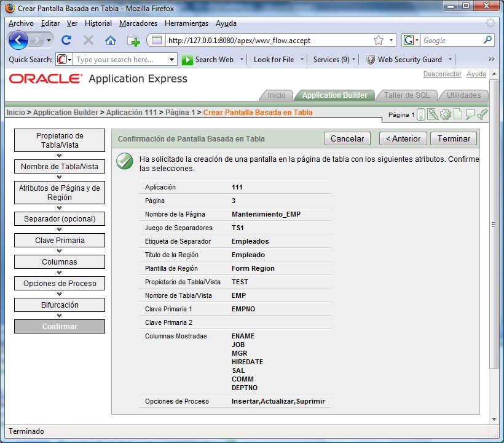Go to the browser home page icon
Viewport: 504px width, 443px height.
point(111,40)
